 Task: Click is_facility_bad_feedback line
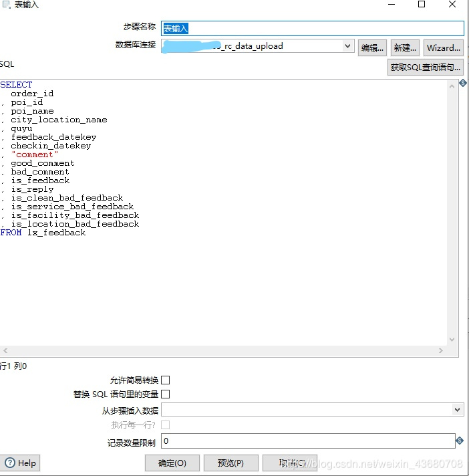(75, 215)
